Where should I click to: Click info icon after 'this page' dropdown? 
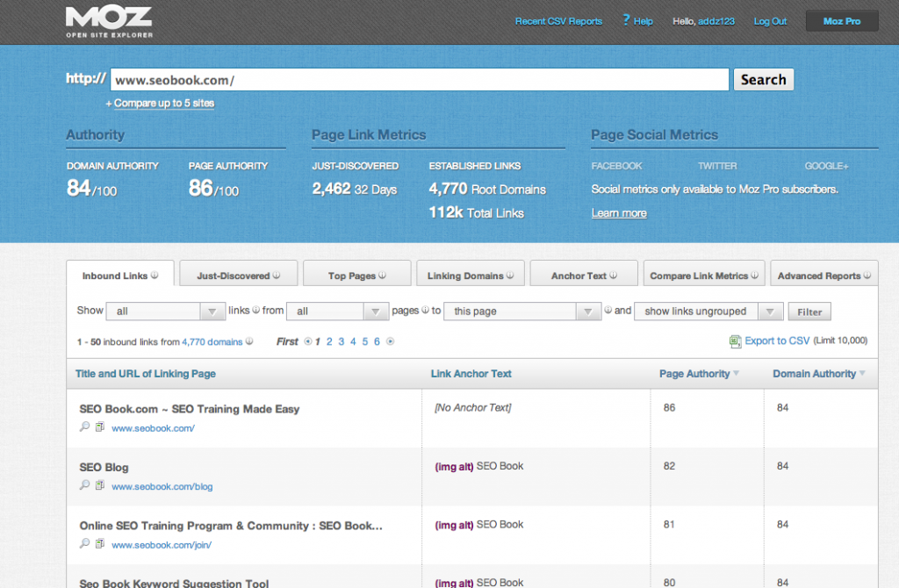click(x=608, y=310)
